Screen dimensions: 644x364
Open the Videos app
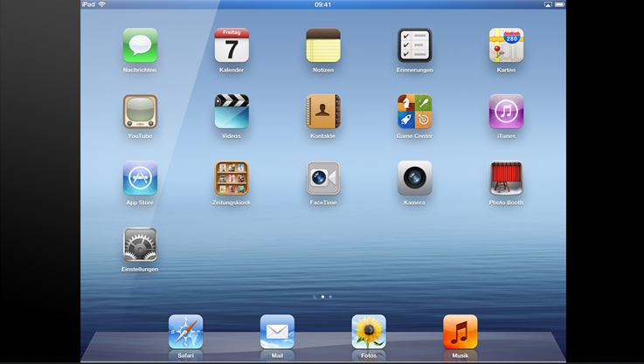point(232,112)
